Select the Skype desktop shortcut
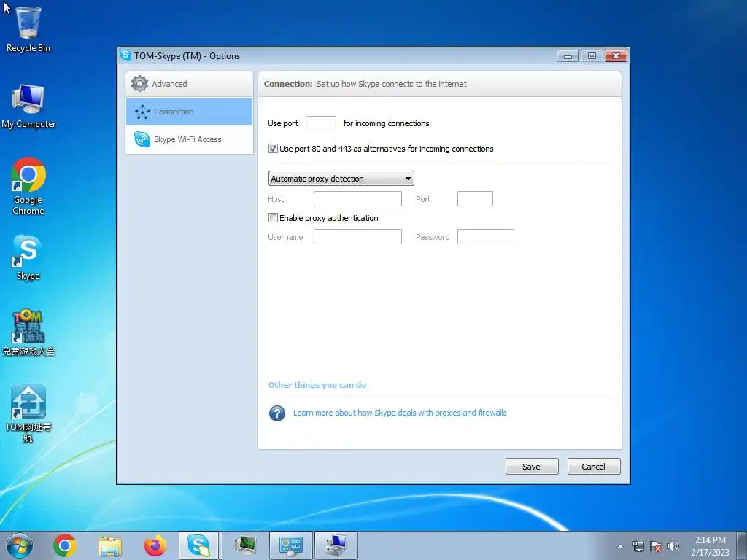This screenshot has width=747, height=560. point(28,257)
